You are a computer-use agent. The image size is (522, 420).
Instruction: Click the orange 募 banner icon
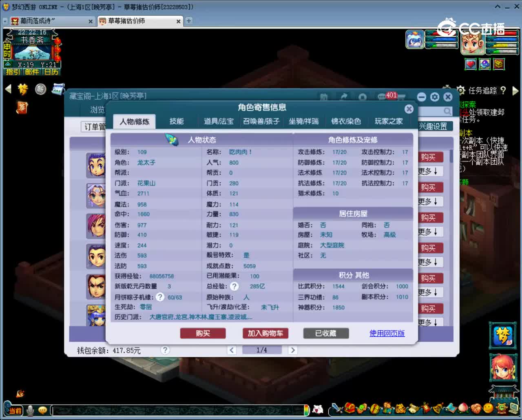coord(22,108)
